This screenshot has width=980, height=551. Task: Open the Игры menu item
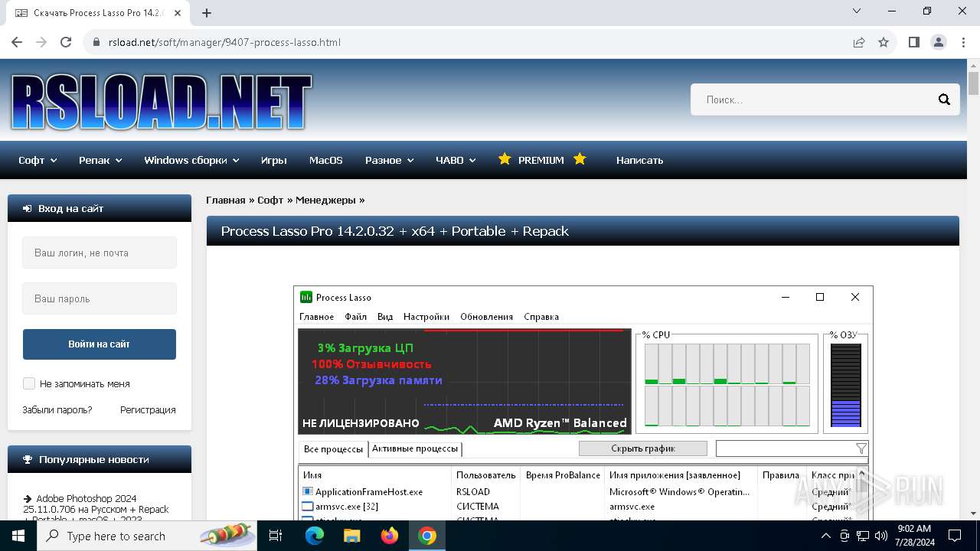tap(273, 160)
